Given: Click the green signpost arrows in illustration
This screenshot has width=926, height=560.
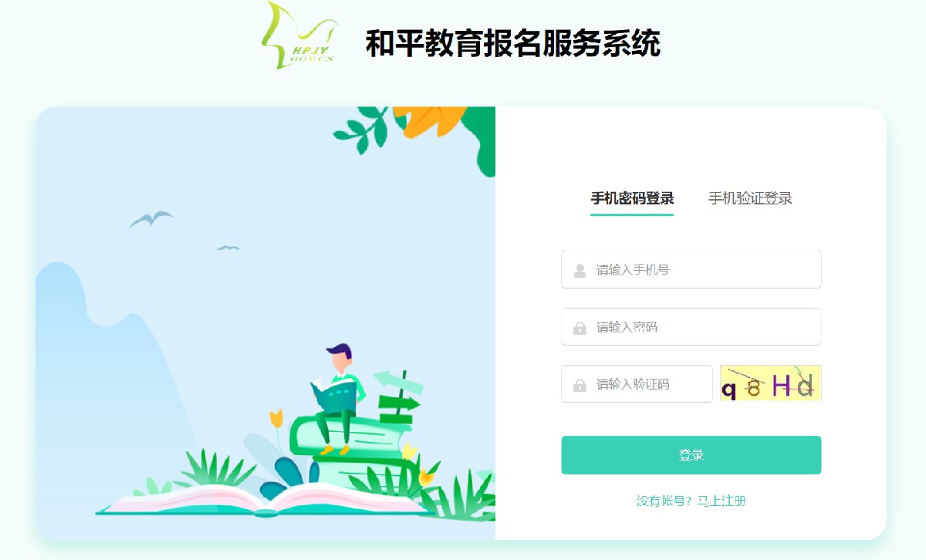Looking at the screenshot, I should pos(399,396).
